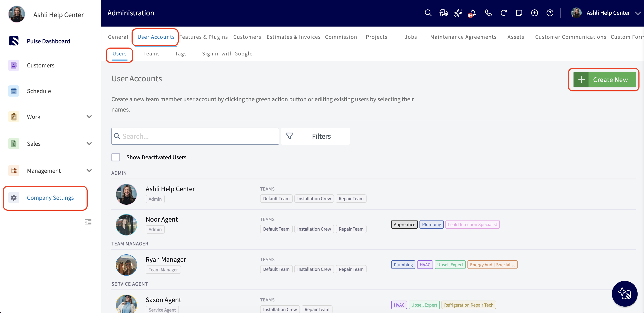Open the search icon in top bar
The width and height of the screenshot is (644, 313).
(x=428, y=13)
